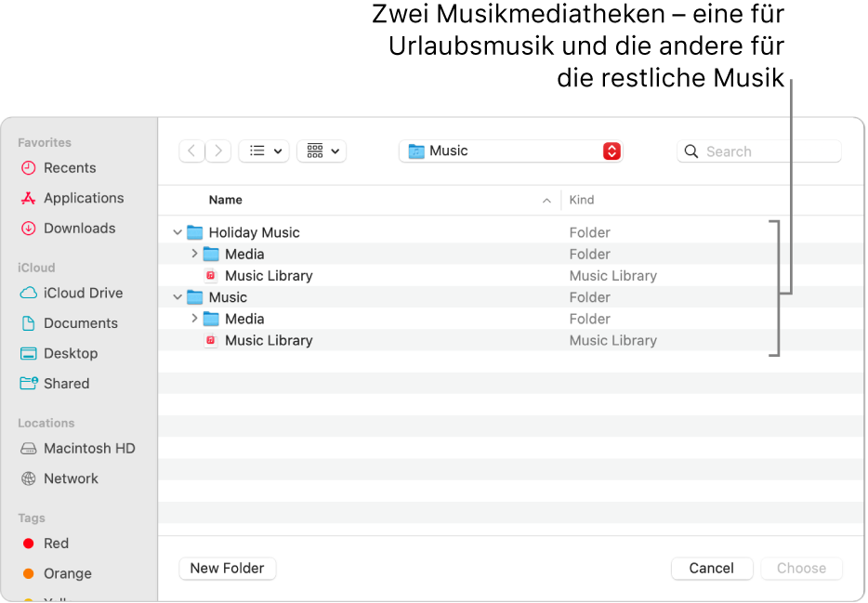Select Media folder name under Holiday Music
The height and width of the screenshot is (603, 868).
click(x=244, y=254)
